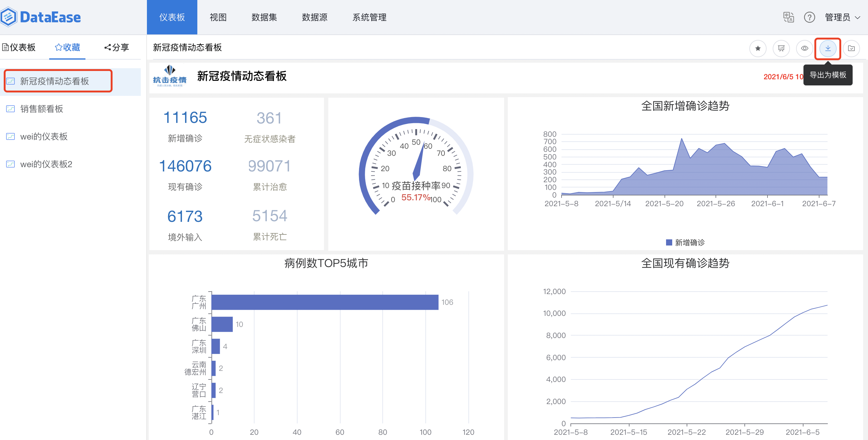Click the chart icon beside 新冠疫情动态看板
The height and width of the screenshot is (440, 868).
[x=10, y=81]
